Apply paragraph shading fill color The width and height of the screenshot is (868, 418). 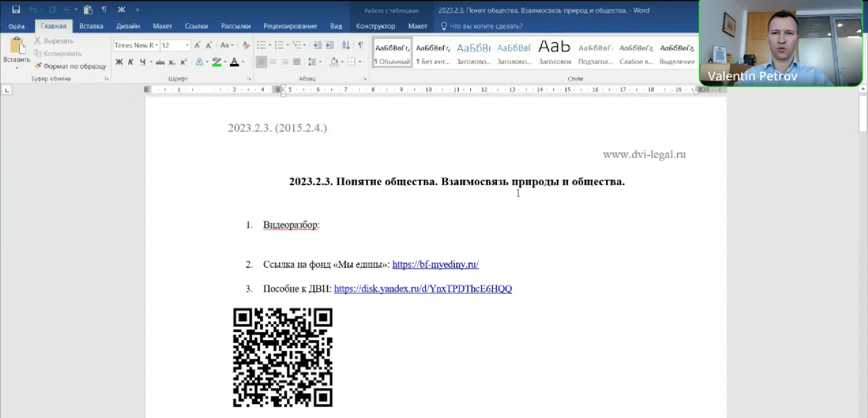[x=334, y=62]
